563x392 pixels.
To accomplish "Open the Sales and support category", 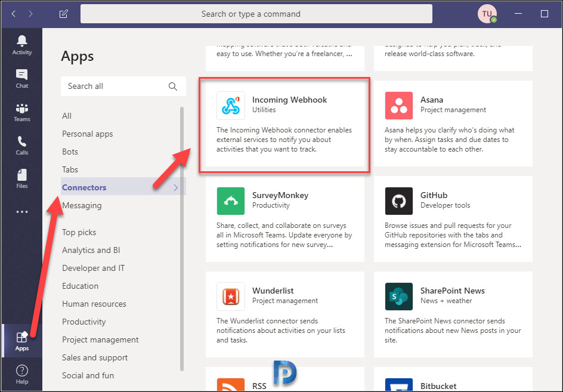I will tap(95, 358).
